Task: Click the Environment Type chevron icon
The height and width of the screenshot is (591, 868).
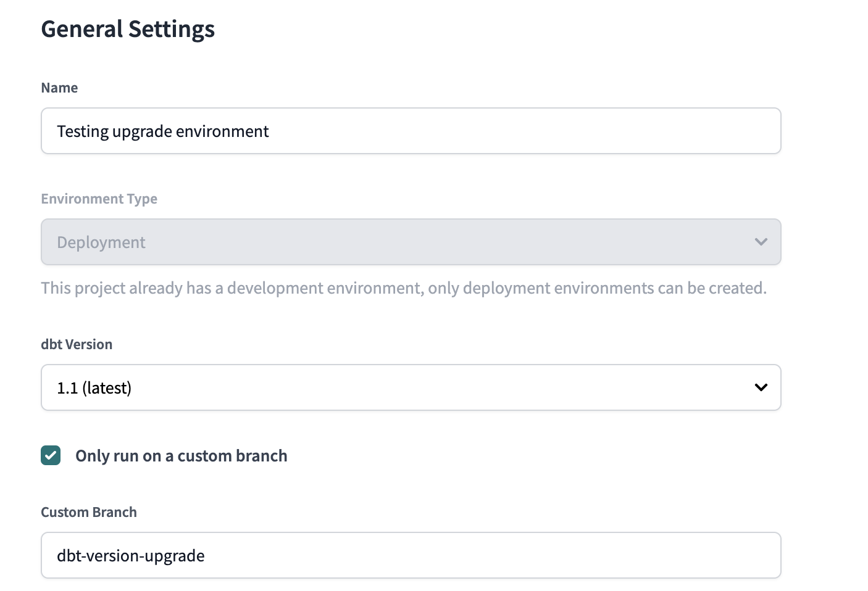Action: [761, 242]
